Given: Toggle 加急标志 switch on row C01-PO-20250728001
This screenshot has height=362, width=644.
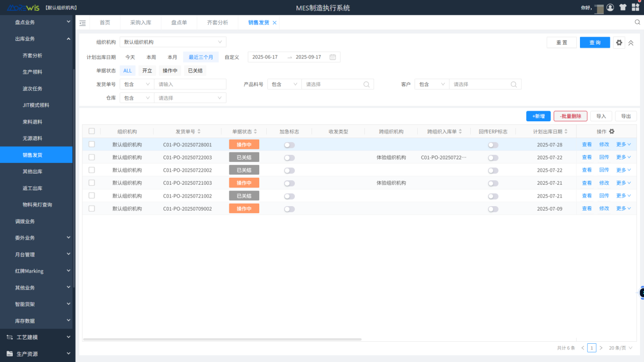Looking at the screenshot, I should pyautogui.click(x=289, y=144).
